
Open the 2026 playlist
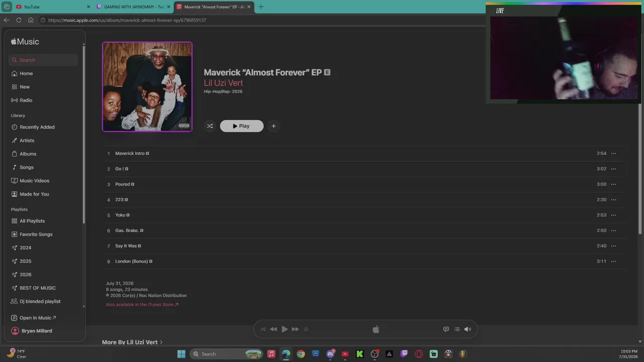[x=25, y=275]
